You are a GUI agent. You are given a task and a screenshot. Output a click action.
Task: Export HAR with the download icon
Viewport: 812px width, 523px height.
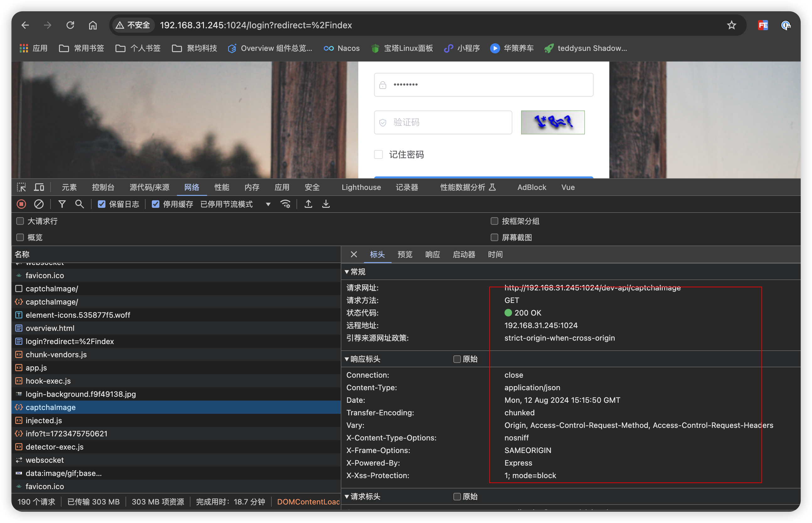click(326, 204)
